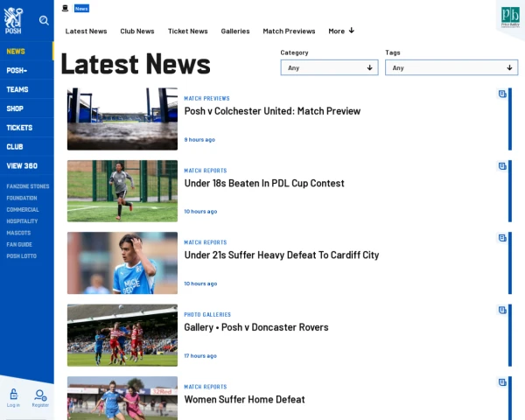Go to Commercial link
The width and height of the screenshot is (525, 420).
click(x=23, y=210)
